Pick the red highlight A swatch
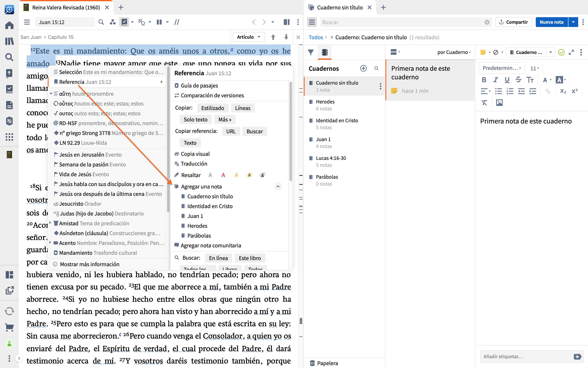This screenshot has height=368, width=588. (223, 175)
